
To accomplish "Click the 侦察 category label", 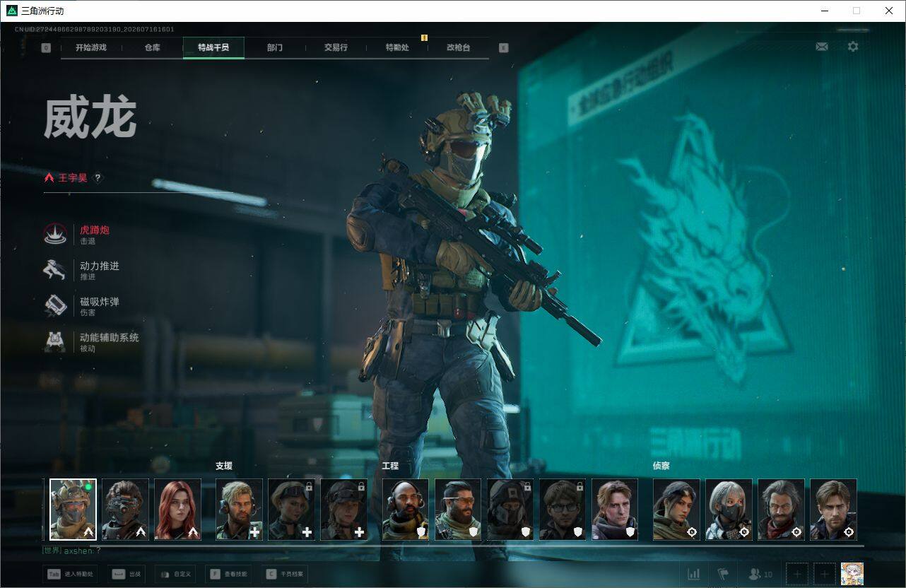I will [x=661, y=466].
